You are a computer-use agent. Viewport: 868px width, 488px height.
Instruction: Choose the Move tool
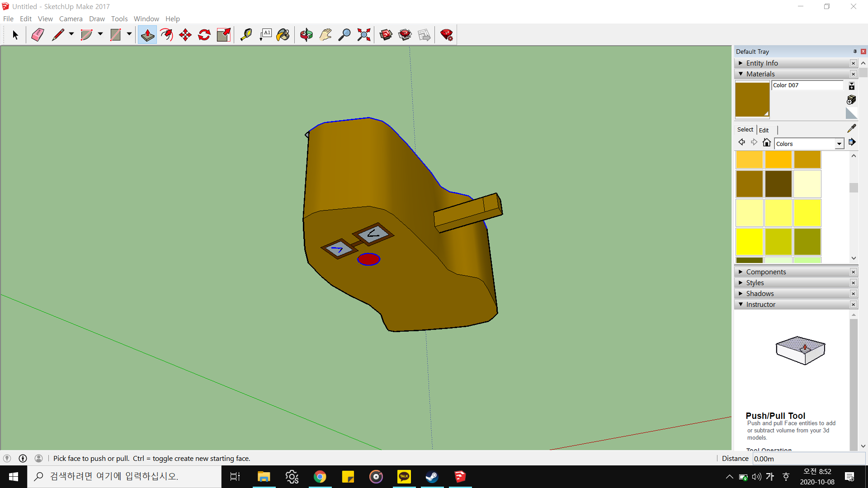tap(185, 35)
